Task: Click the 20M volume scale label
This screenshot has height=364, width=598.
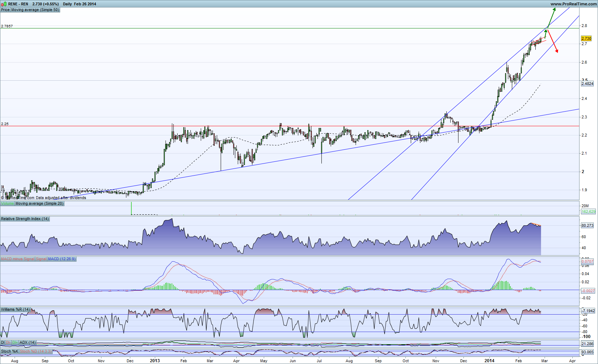Action: click(585, 206)
